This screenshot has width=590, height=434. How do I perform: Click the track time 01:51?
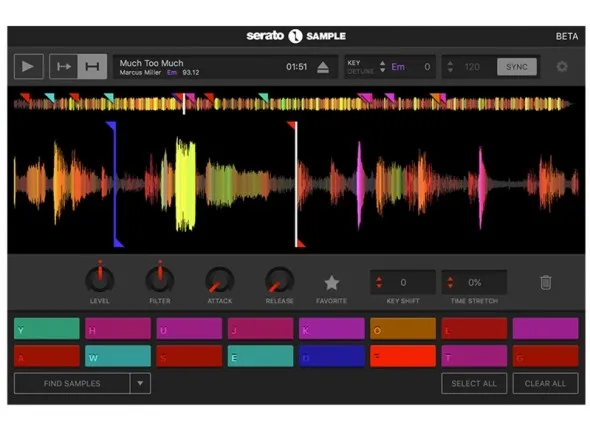click(x=297, y=67)
